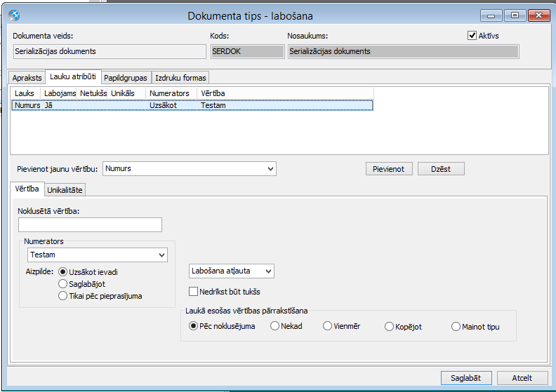Screen dimensions: 556x392
Task: Click the Dzēst button
Action: (441, 169)
